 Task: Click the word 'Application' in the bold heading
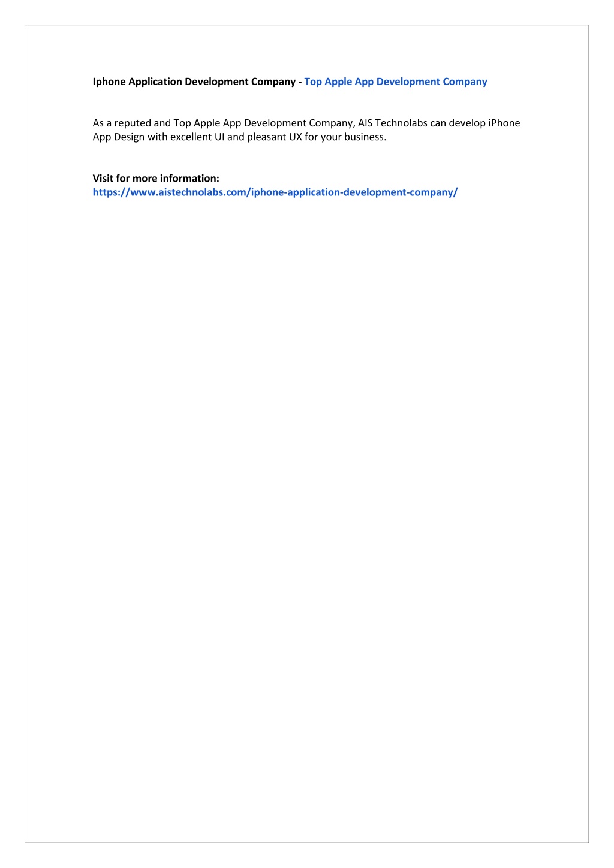155,82
